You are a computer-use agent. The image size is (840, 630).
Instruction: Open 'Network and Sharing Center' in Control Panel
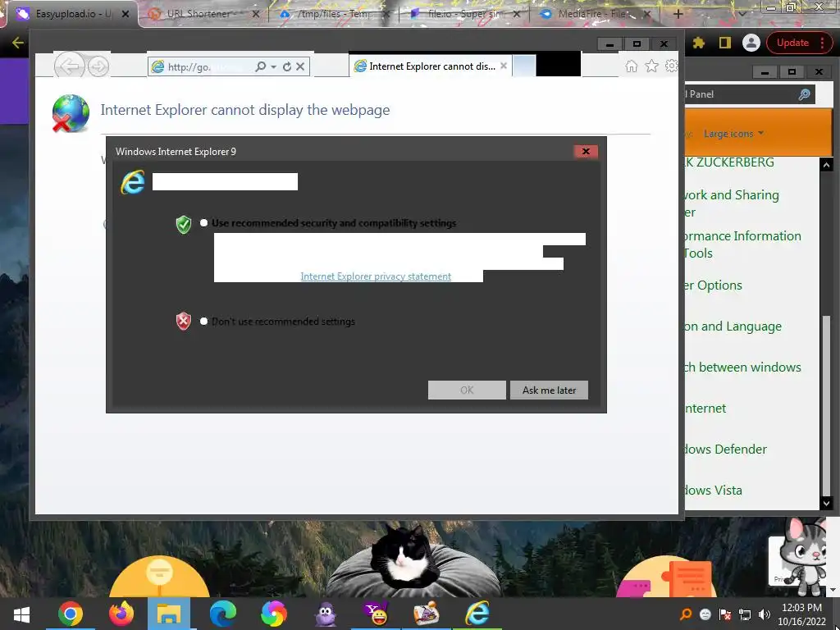click(733, 203)
